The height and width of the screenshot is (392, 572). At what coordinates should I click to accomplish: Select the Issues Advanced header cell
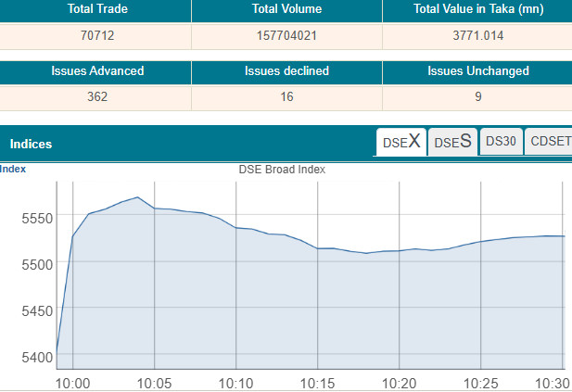(x=95, y=71)
